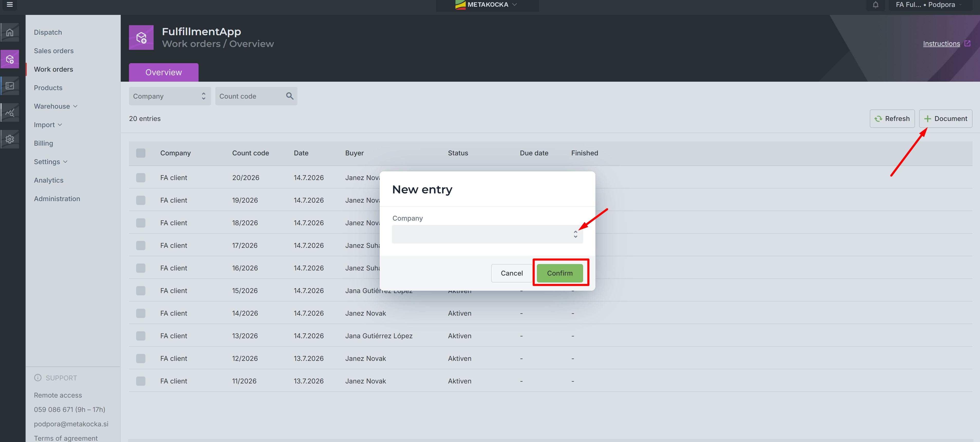
Task: Click the Instructions external link icon
Action: point(967,43)
